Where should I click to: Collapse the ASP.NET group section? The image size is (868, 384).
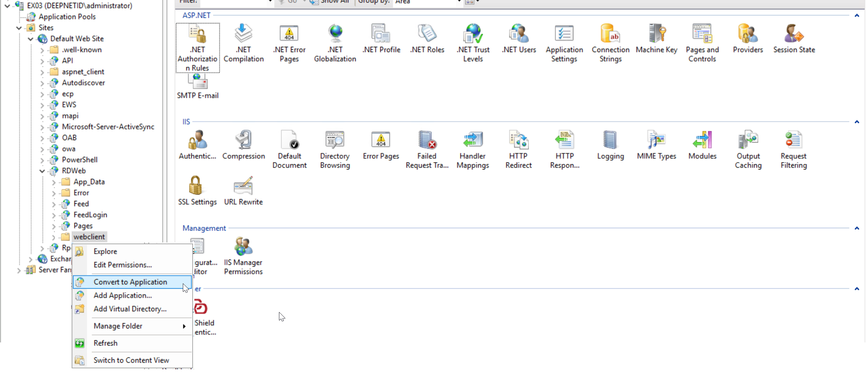point(857,15)
